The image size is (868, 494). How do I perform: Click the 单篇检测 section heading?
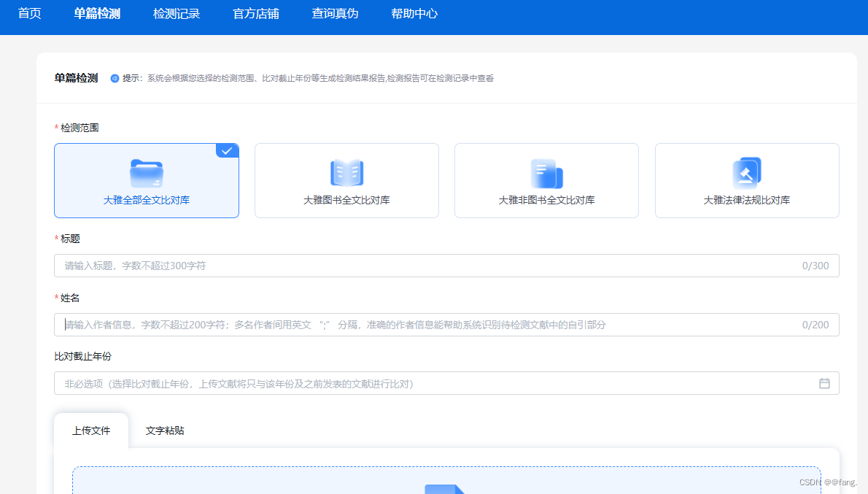[x=76, y=78]
